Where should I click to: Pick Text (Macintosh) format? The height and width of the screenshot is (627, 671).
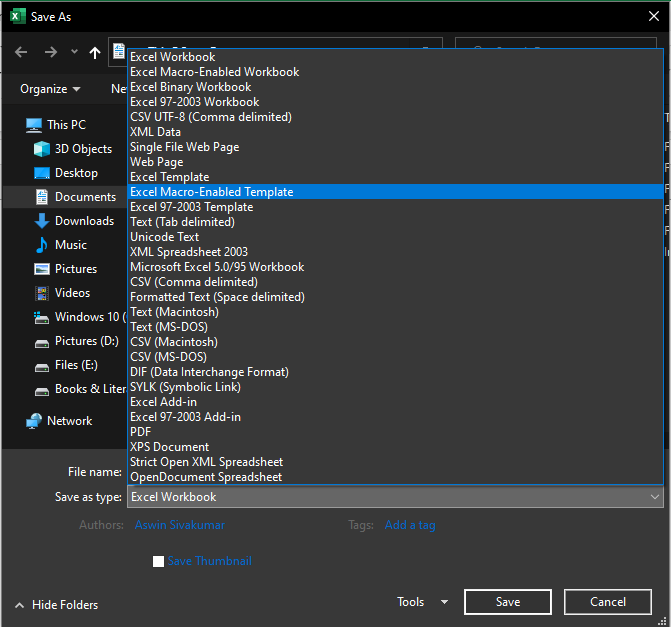[x=395, y=312]
